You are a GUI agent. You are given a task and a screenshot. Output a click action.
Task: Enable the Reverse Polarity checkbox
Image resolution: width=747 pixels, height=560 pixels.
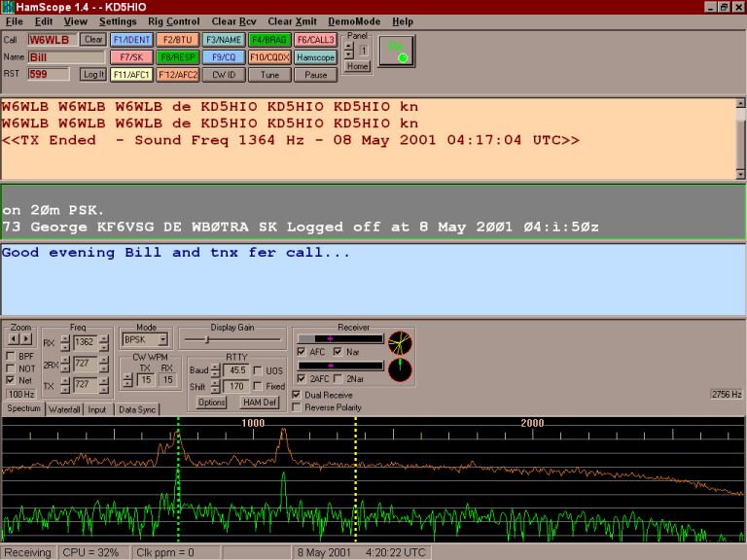297,407
